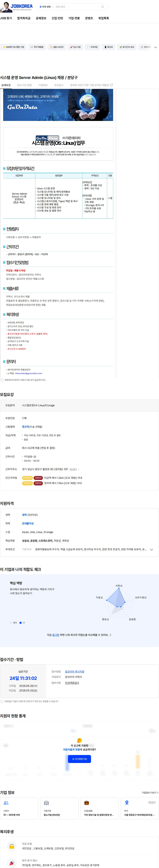
Task: Click the 24일 11:31:02 remaining time
Action: [23, 678]
